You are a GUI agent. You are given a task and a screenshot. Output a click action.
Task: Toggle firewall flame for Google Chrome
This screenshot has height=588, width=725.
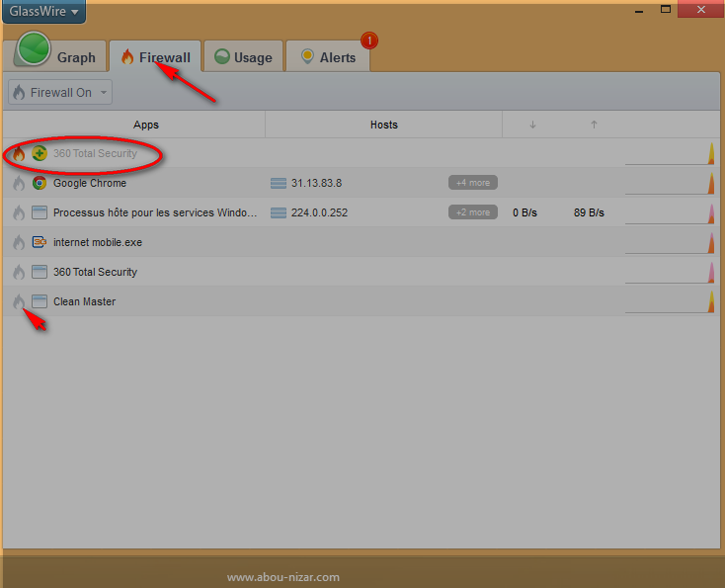(x=19, y=183)
